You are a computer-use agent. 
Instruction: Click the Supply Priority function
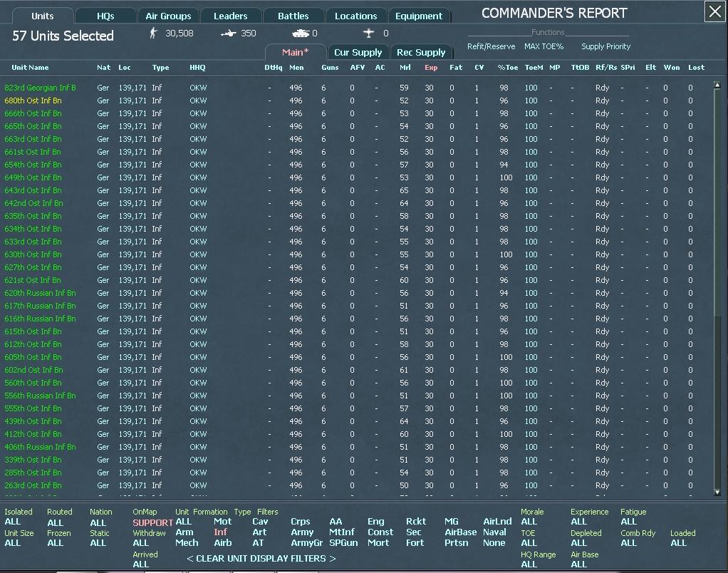coord(606,46)
